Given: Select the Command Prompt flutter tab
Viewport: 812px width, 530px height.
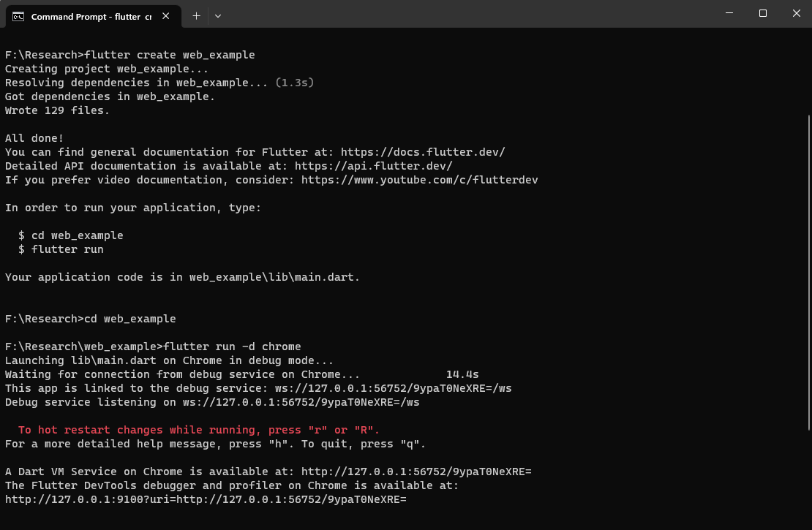Looking at the screenshot, I should [x=86, y=16].
